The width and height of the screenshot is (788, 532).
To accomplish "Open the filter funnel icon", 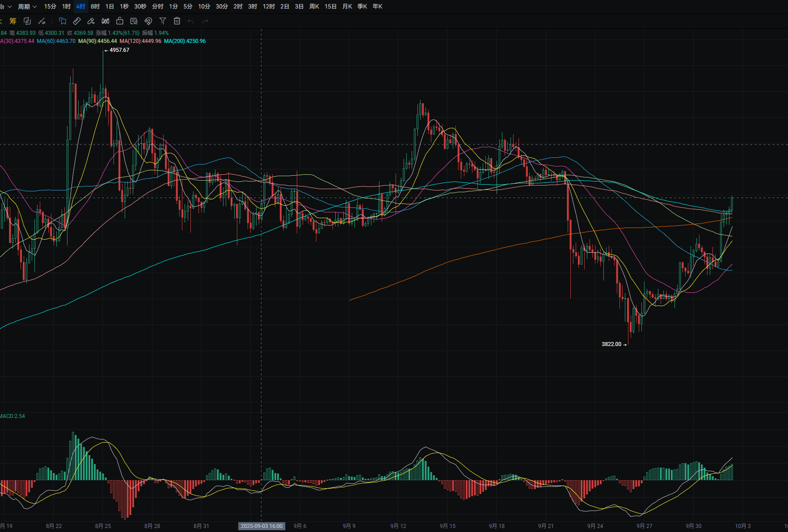I will (163, 21).
